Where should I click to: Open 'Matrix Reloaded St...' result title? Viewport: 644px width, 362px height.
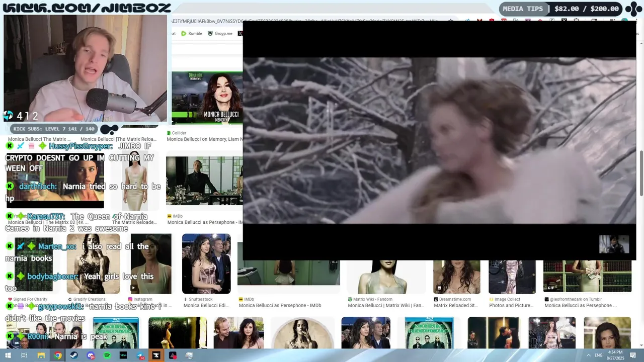pyautogui.click(x=455, y=305)
